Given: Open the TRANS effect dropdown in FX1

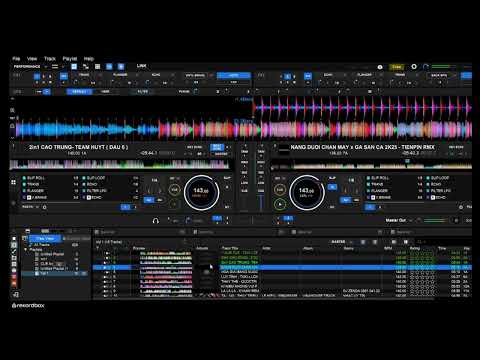Looking at the screenshot, I should click(x=85, y=75).
